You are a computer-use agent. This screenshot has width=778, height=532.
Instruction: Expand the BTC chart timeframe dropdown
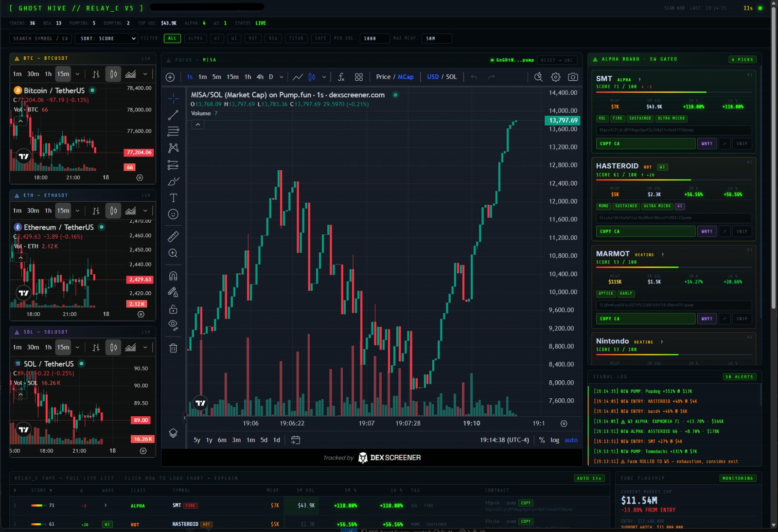[77, 74]
